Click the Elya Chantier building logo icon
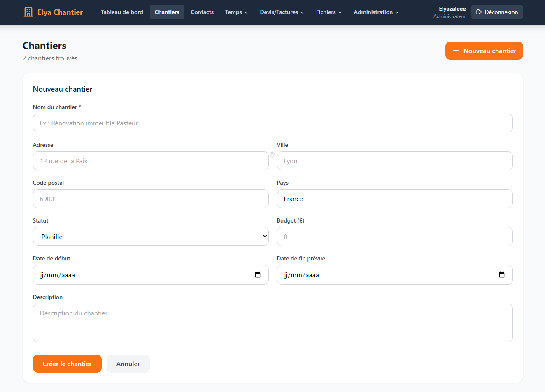The width and height of the screenshot is (545, 392). 28,12
